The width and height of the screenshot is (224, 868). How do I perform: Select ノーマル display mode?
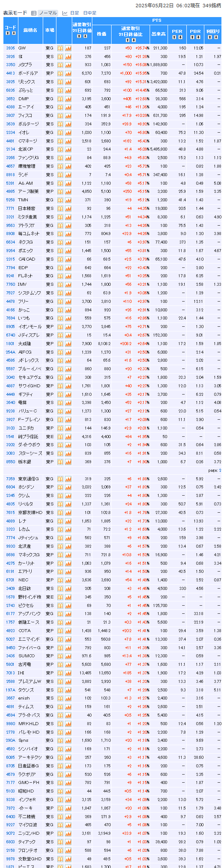coord(47,13)
